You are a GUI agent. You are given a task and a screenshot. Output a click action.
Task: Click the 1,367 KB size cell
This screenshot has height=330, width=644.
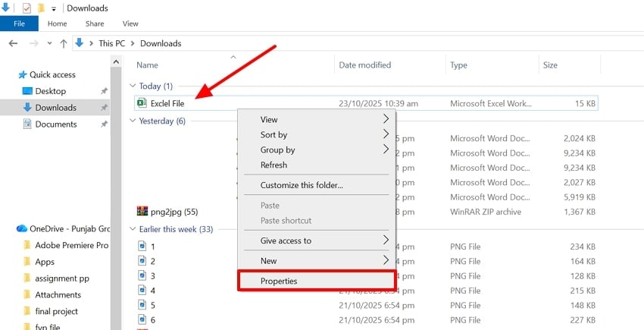tap(580, 212)
